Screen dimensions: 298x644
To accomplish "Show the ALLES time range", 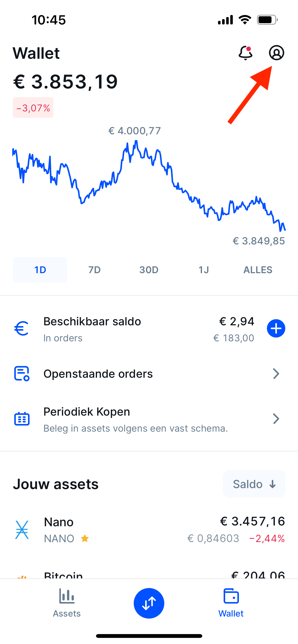I will [258, 270].
